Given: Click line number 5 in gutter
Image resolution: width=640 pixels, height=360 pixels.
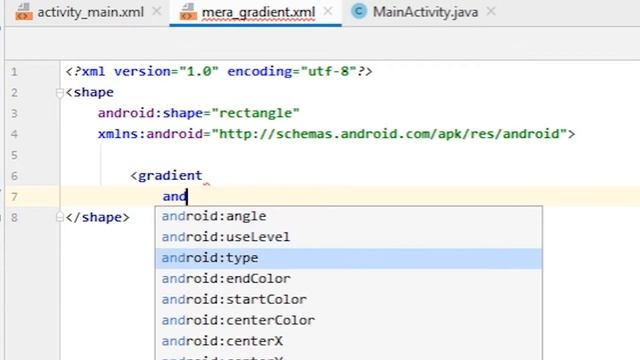Looking at the screenshot, I should tap(14, 155).
